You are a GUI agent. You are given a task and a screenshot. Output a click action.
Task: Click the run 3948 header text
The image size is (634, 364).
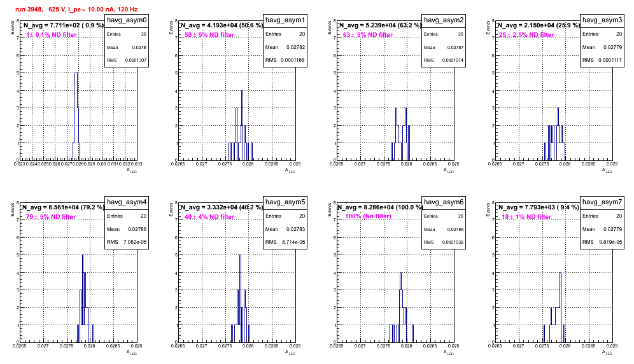(x=76, y=10)
